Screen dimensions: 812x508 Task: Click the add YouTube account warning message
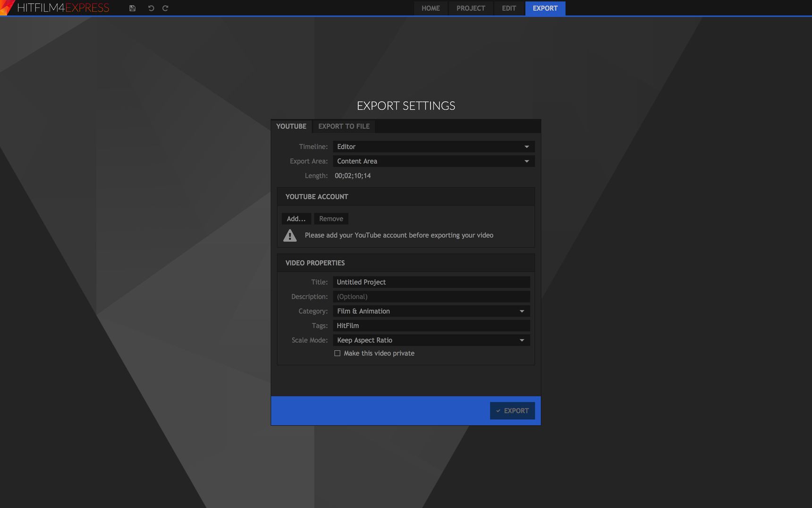click(x=399, y=235)
